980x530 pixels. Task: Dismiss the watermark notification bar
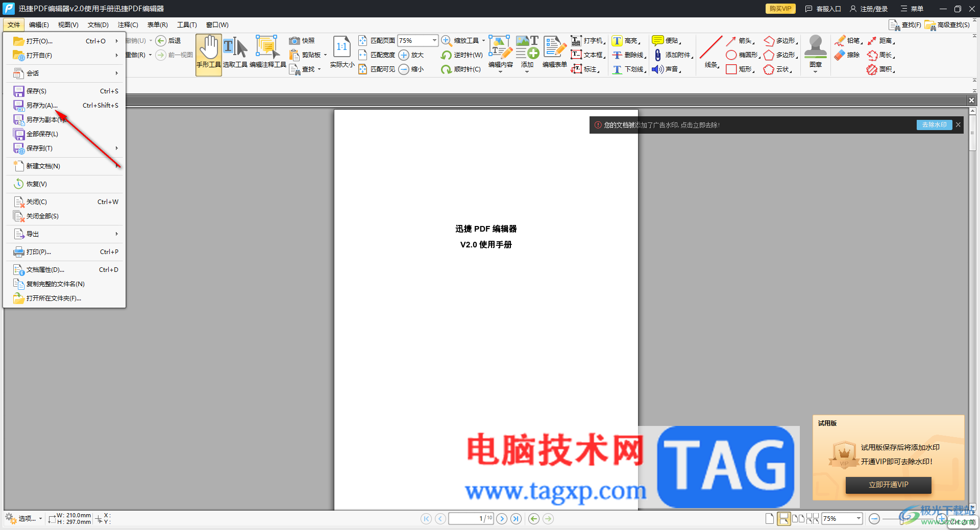958,125
